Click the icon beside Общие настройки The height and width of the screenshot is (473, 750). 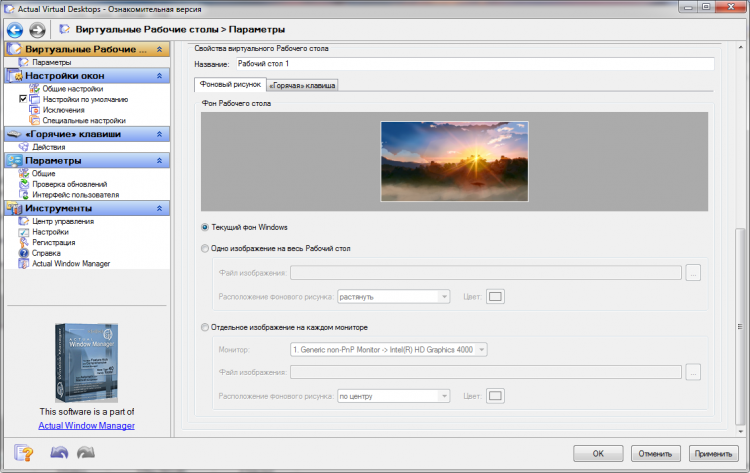click(34, 88)
